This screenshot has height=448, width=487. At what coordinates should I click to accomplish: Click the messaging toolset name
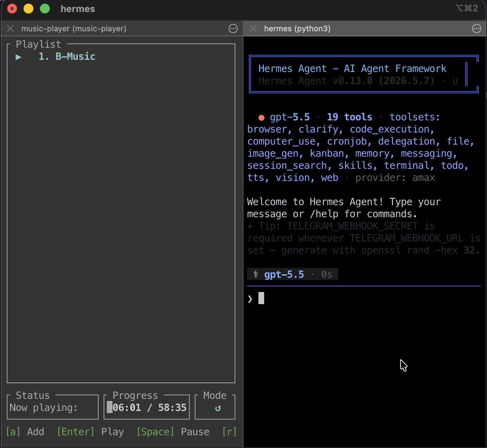pos(426,153)
